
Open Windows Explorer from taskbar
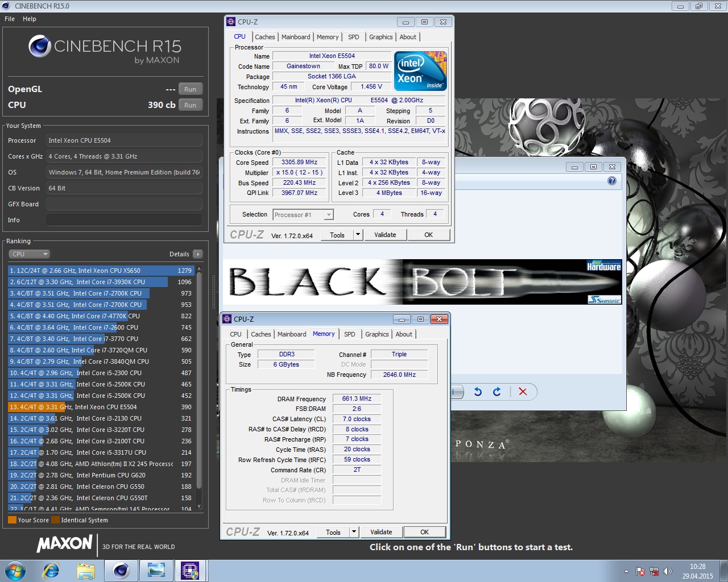click(x=86, y=570)
